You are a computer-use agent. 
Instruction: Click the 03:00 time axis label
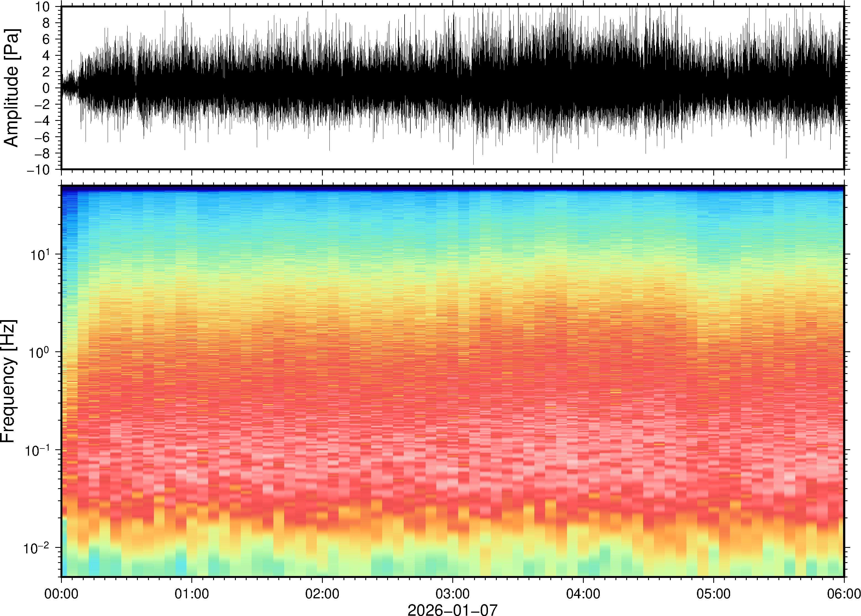pyautogui.click(x=453, y=594)
